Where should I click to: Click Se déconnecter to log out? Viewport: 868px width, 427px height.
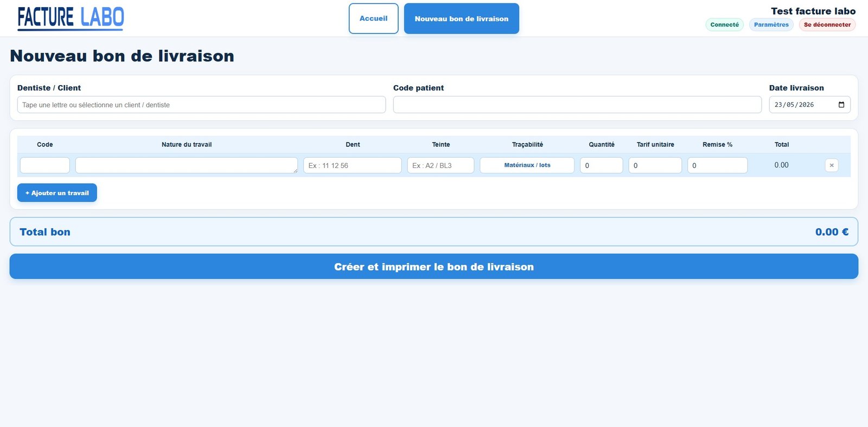[x=827, y=24]
